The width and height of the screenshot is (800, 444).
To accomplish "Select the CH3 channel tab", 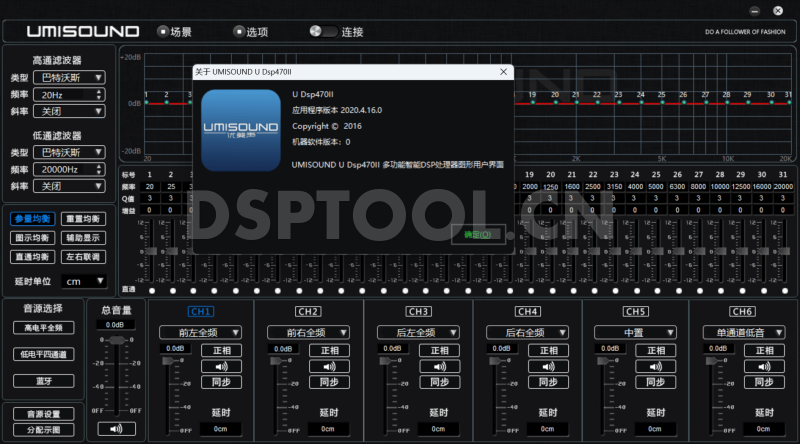I will [418, 311].
